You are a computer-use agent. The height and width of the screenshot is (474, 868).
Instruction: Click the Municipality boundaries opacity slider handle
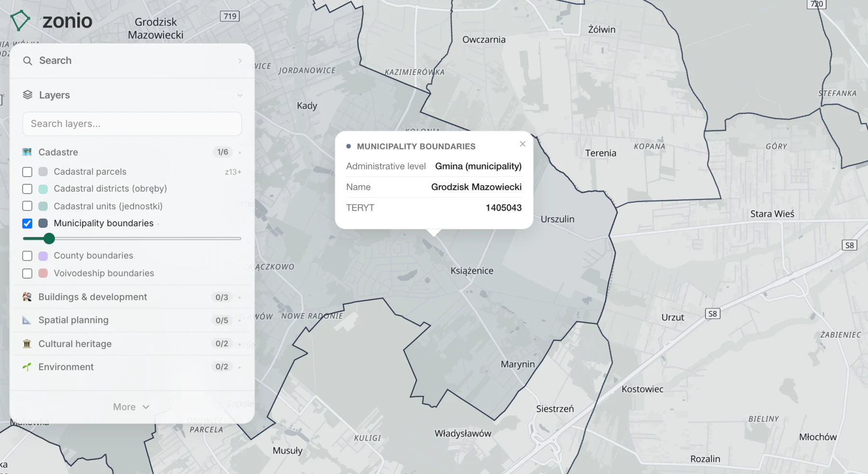(x=49, y=238)
